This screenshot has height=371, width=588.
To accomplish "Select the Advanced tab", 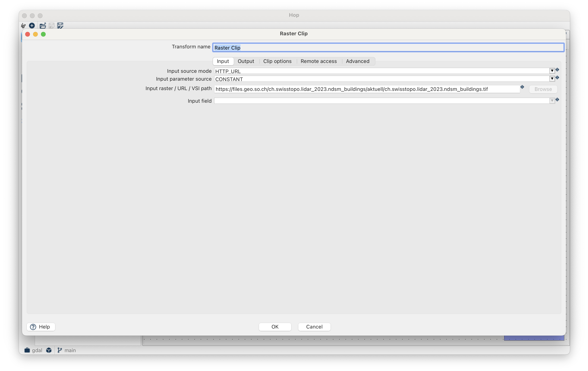I will (358, 61).
